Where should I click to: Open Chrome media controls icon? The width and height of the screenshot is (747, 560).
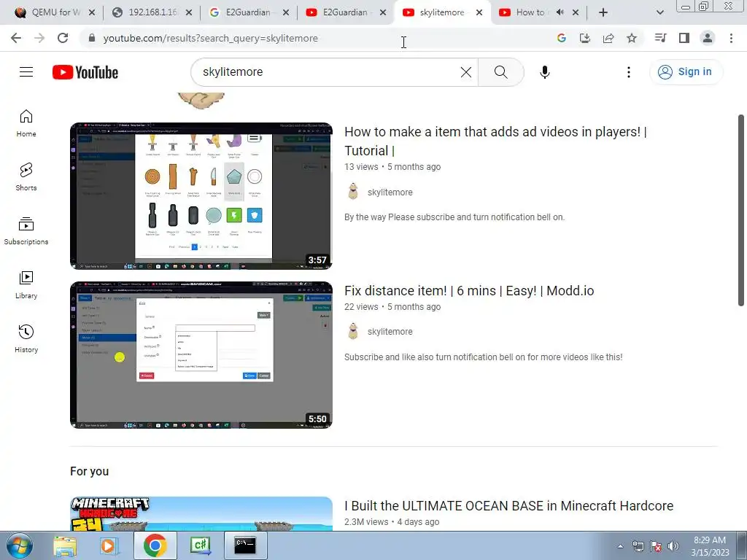pos(660,38)
